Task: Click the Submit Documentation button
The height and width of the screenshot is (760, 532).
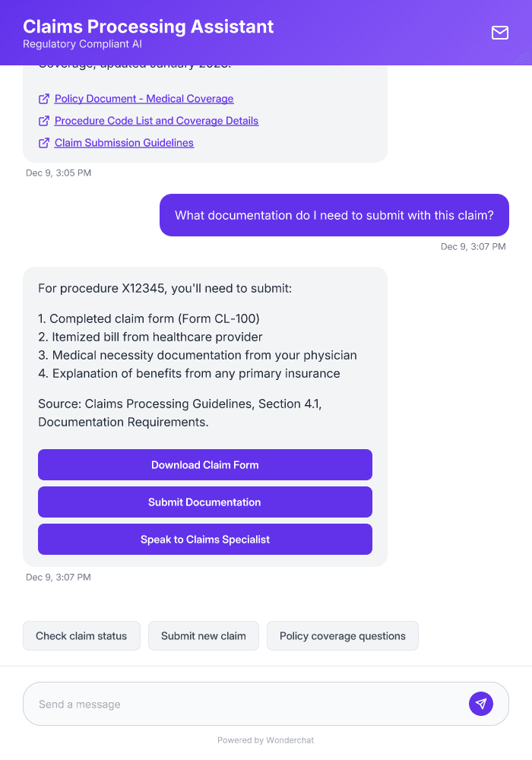Action: coord(204,502)
